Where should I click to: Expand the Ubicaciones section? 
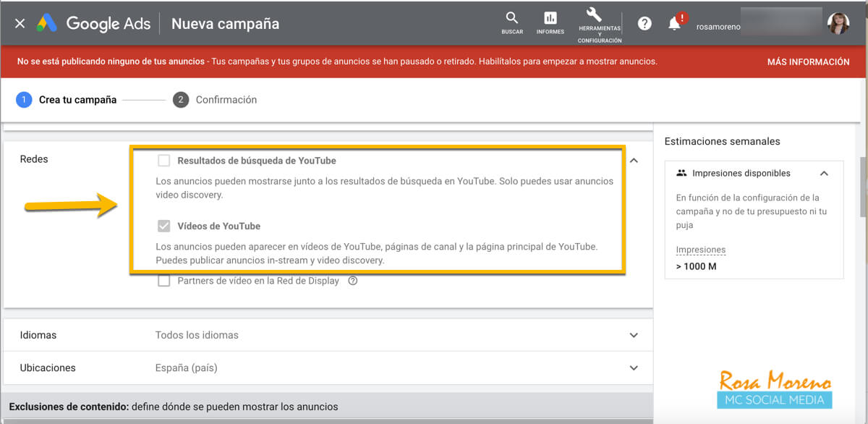pyautogui.click(x=634, y=368)
